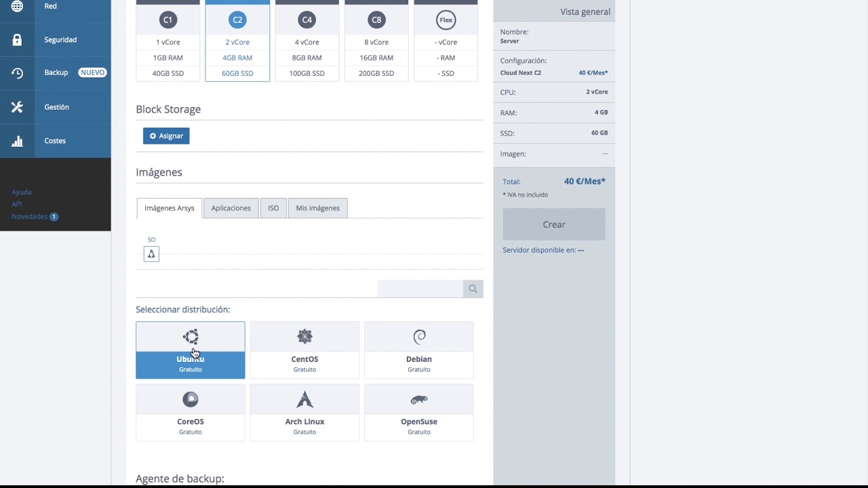Open Gestión menu item

tap(56, 107)
